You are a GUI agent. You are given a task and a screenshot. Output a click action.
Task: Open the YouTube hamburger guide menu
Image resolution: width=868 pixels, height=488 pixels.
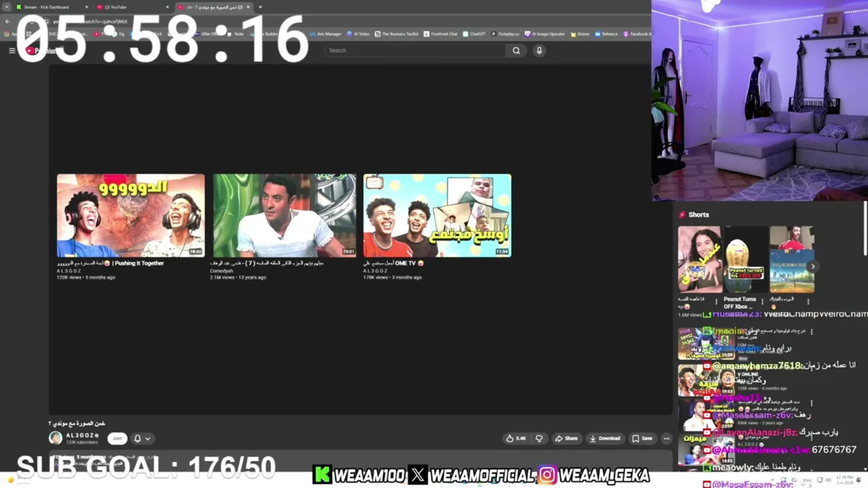(x=12, y=50)
